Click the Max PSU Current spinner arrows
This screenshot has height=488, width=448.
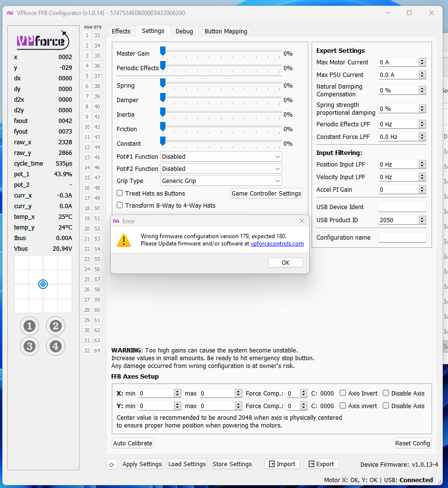click(x=422, y=75)
